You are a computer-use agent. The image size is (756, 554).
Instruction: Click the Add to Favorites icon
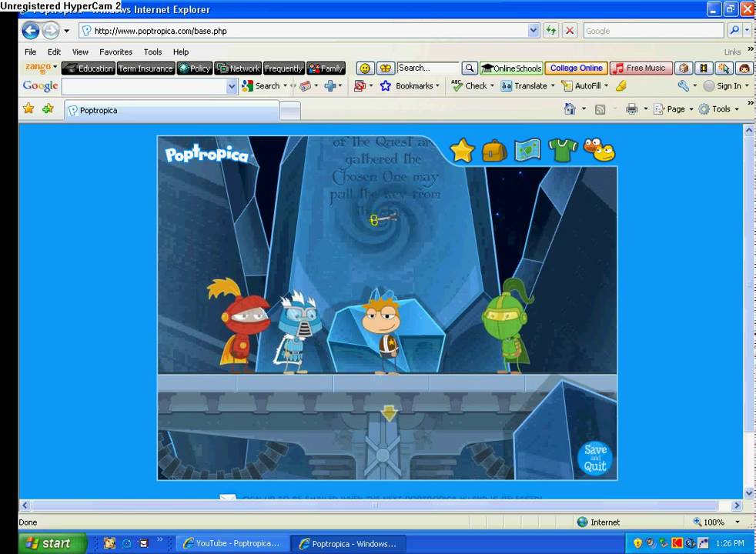pos(49,108)
